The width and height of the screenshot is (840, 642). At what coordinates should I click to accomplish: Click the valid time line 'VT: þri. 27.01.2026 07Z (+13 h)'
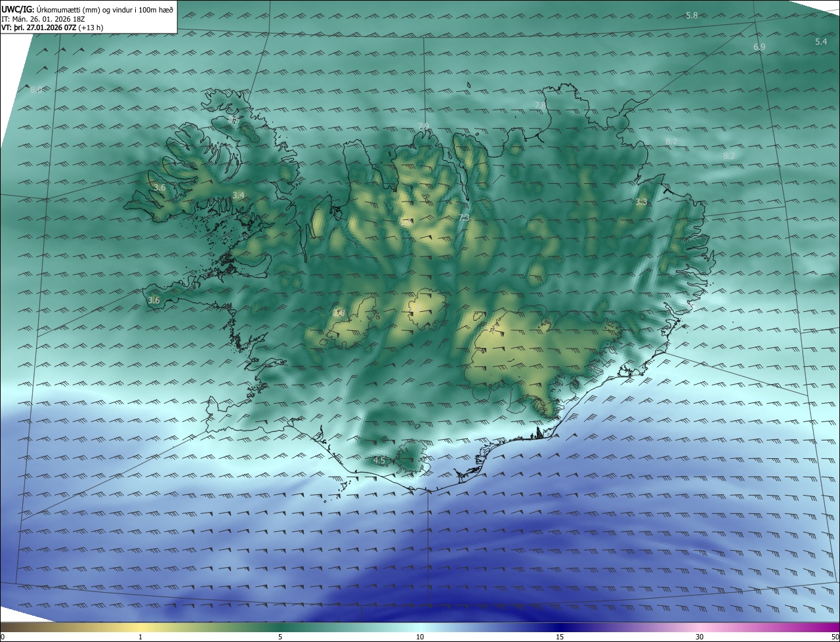coord(52,28)
